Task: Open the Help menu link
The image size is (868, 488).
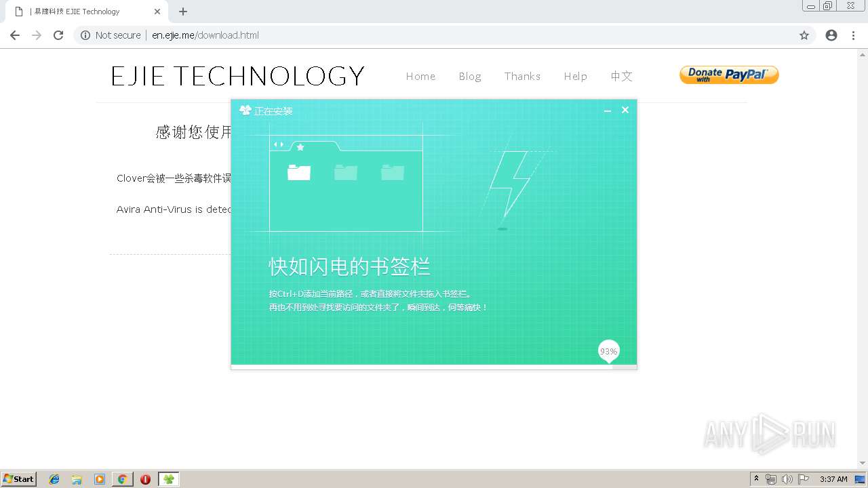Action: 575,76
